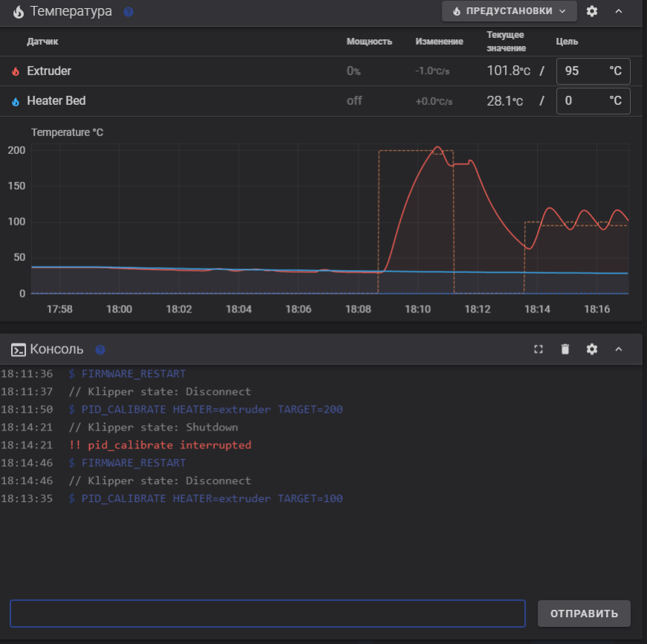
Task: Clear the console with trash icon
Action: tap(565, 350)
